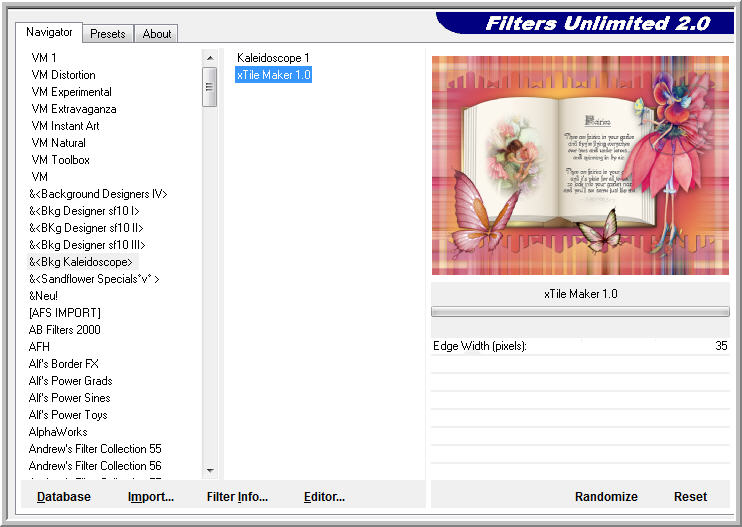This screenshot has width=742, height=527.
Task: Open the Editor... button
Action: (x=324, y=497)
